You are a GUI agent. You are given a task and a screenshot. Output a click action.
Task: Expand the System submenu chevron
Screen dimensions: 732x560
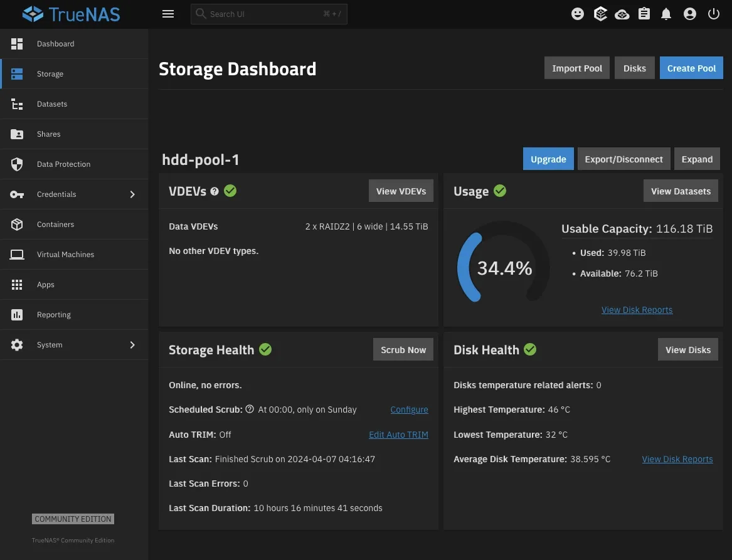tap(132, 345)
